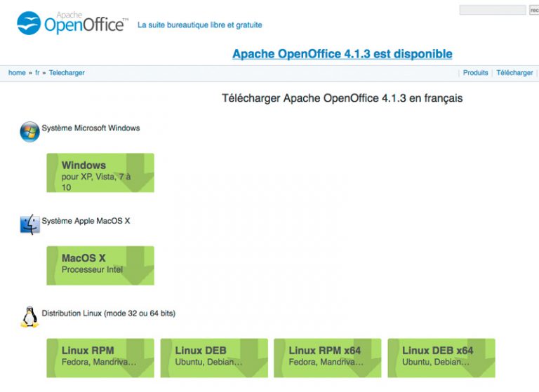The image size is (539, 392).
Task: Click the 'Système Microsoft Windows' label
Action: (91, 128)
